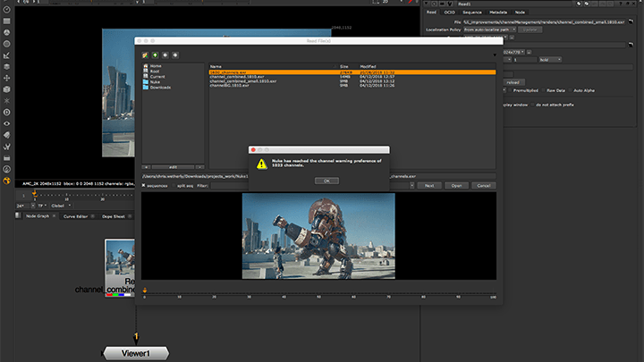Open the FurnaceCore nodes menu icon
Image resolution: width=644 pixels, height=362 pixels.
pos(6,169)
